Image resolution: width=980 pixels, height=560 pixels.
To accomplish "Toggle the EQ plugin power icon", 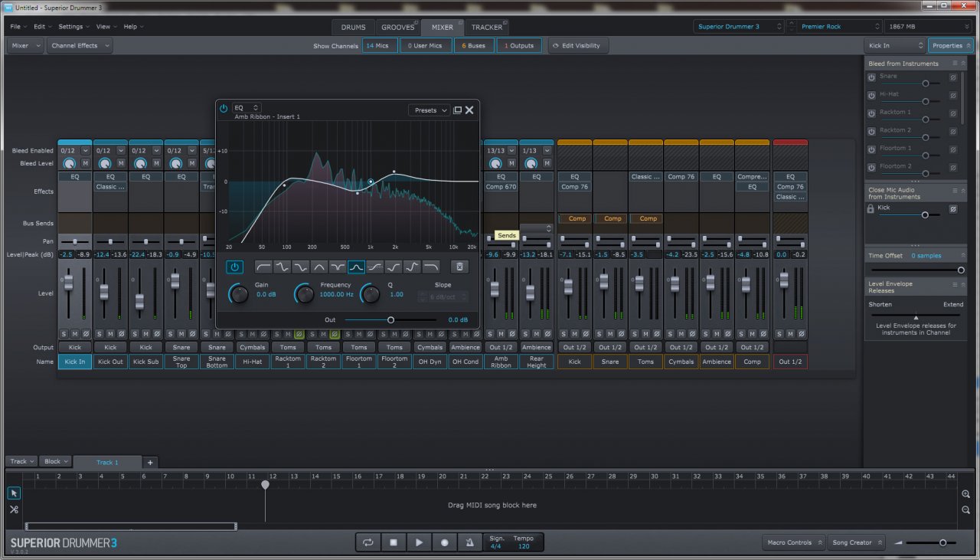I will tap(224, 108).
